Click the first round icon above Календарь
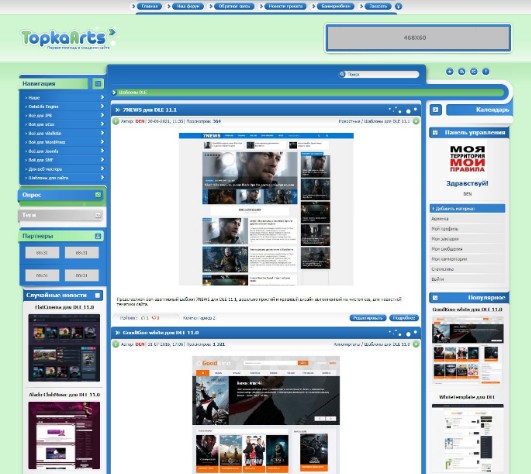The height and width of the screenshot is (474, 531). pyautogui.click(x=449, y=71)
